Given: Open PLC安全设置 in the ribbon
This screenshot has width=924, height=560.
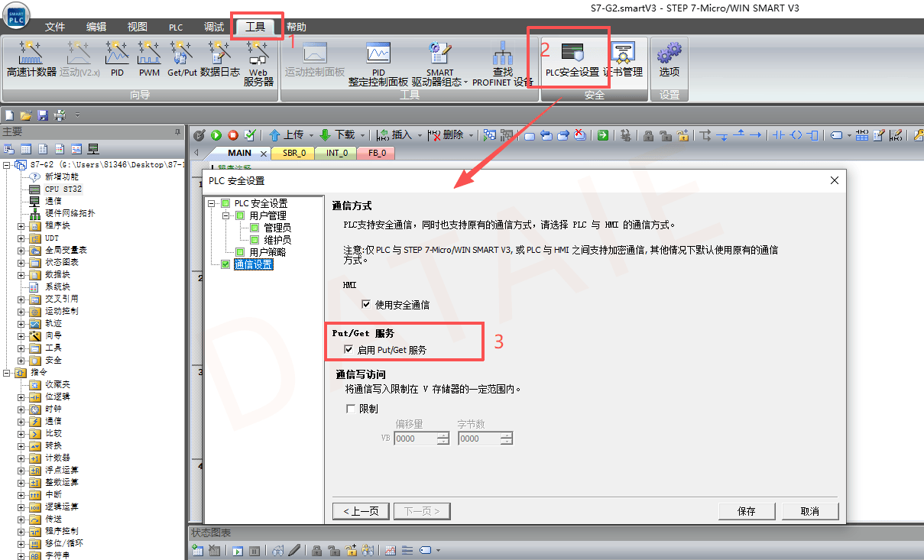Looking at the screenshot, I should (572, 60).
